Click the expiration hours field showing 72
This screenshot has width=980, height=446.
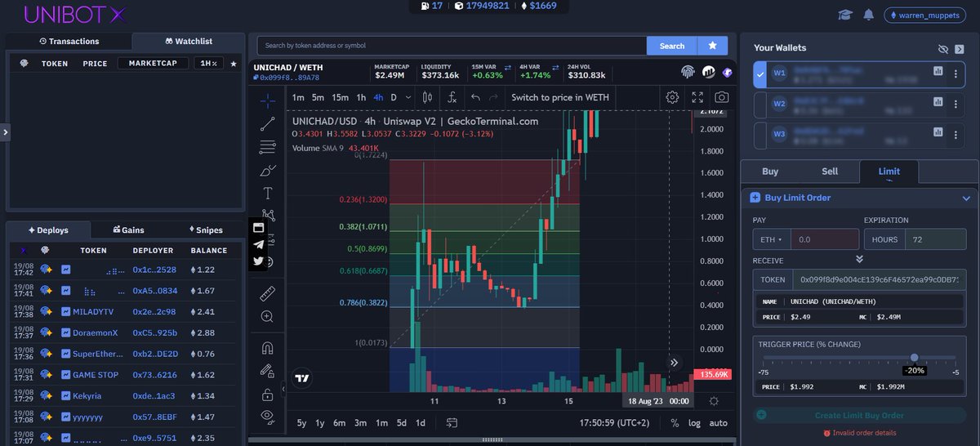pos(934,239)
